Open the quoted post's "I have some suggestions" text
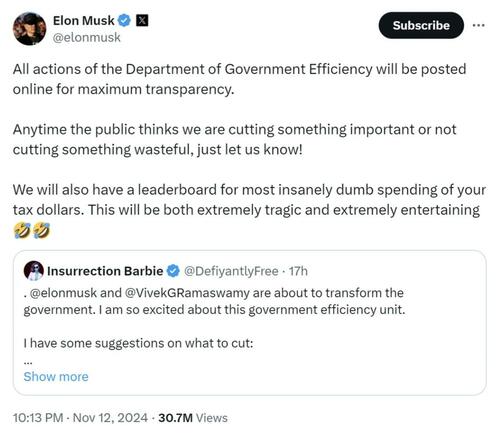The image size is (500, 435). pyautogui.click(x=138, y=343)
